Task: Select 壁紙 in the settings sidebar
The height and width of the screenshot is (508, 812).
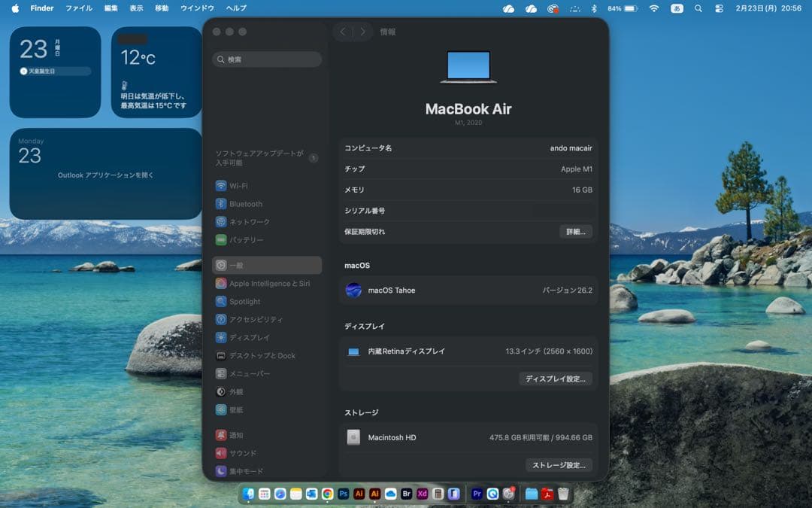Action: 267,410
